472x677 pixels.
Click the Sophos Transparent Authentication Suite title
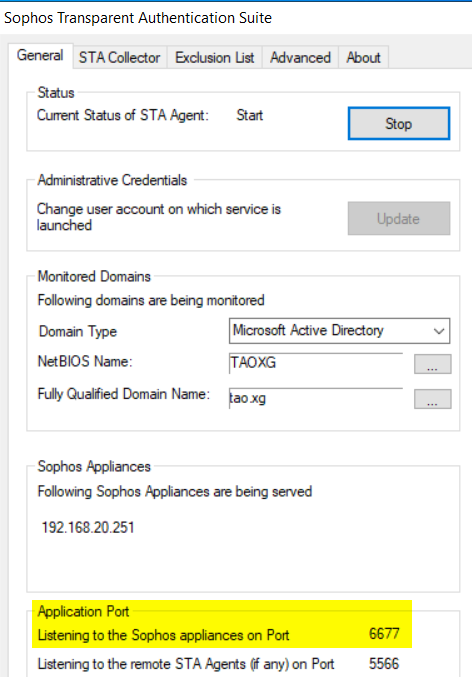tap(138, 18)
